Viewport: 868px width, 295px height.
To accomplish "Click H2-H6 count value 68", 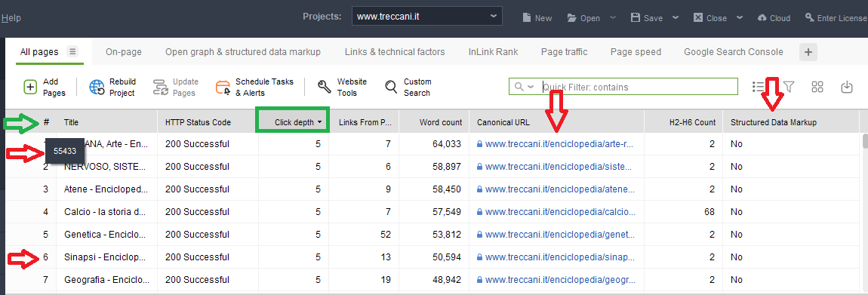I will point(710,212).
